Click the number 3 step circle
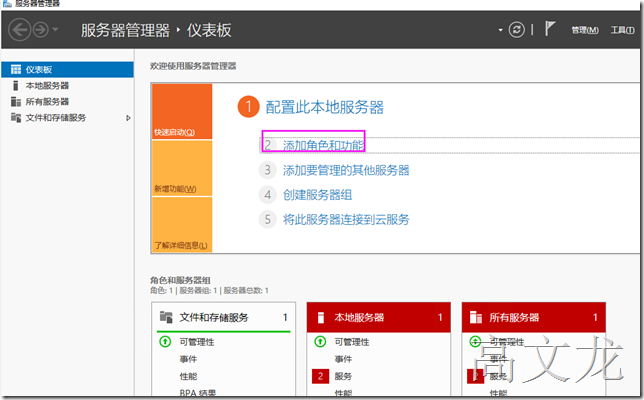Viewport: 644px width, 400px height. (x=268, y=170)
